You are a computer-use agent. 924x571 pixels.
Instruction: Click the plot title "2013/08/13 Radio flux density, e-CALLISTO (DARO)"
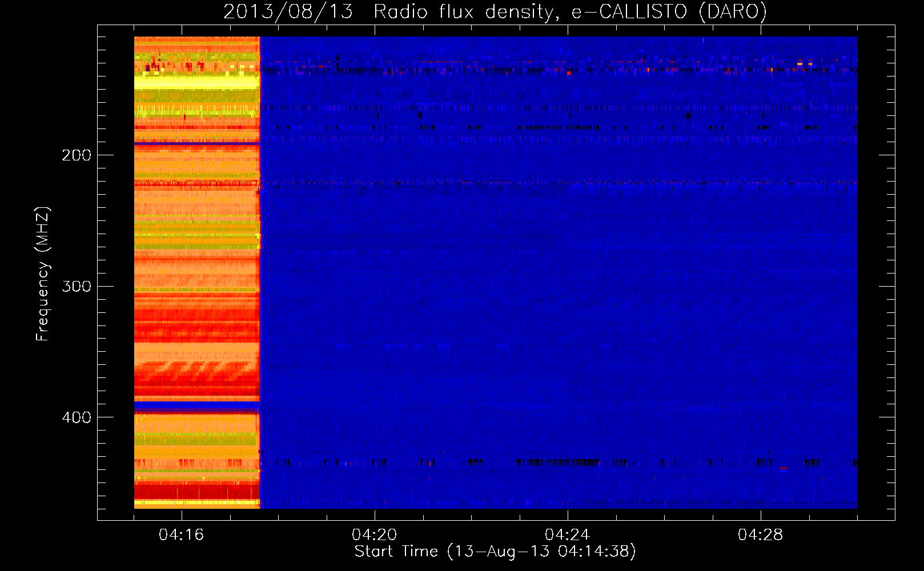point(495,11)
